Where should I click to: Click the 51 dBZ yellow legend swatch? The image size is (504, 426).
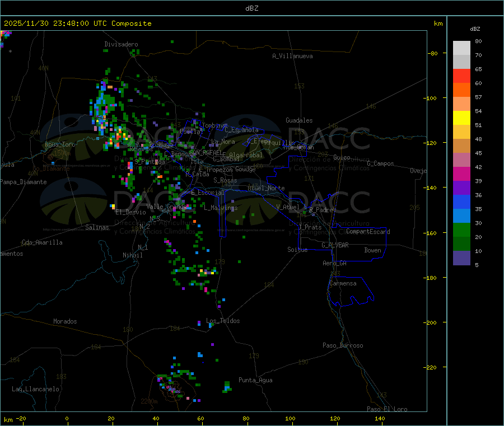(461, 118)
